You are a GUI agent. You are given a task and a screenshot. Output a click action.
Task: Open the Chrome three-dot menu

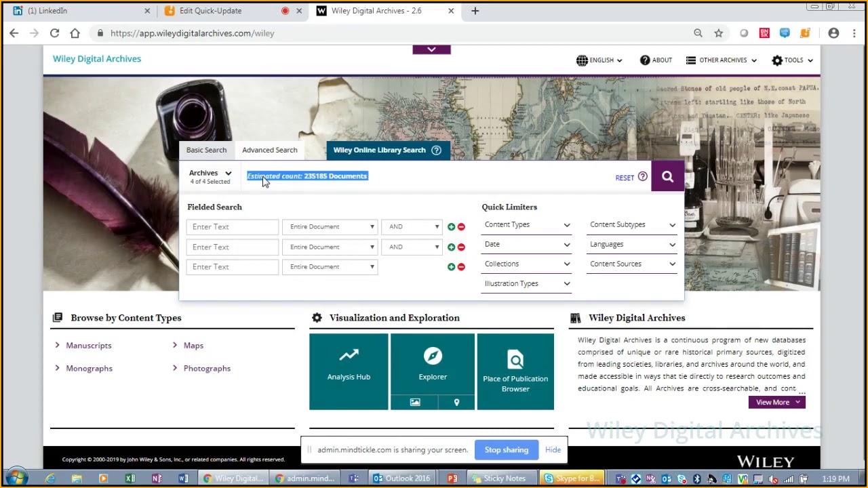click(x=854, y=33)
